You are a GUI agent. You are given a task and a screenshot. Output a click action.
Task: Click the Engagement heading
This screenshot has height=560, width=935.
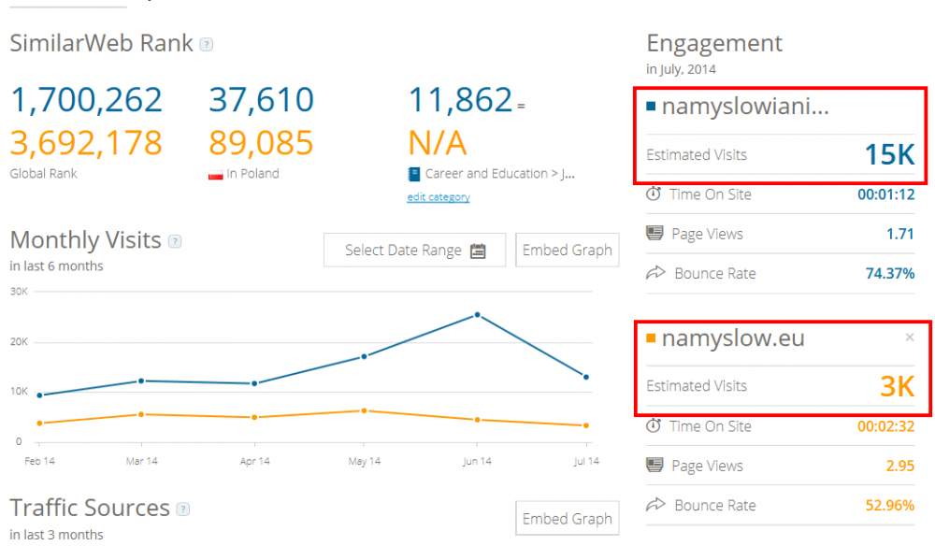pos(714,44)
